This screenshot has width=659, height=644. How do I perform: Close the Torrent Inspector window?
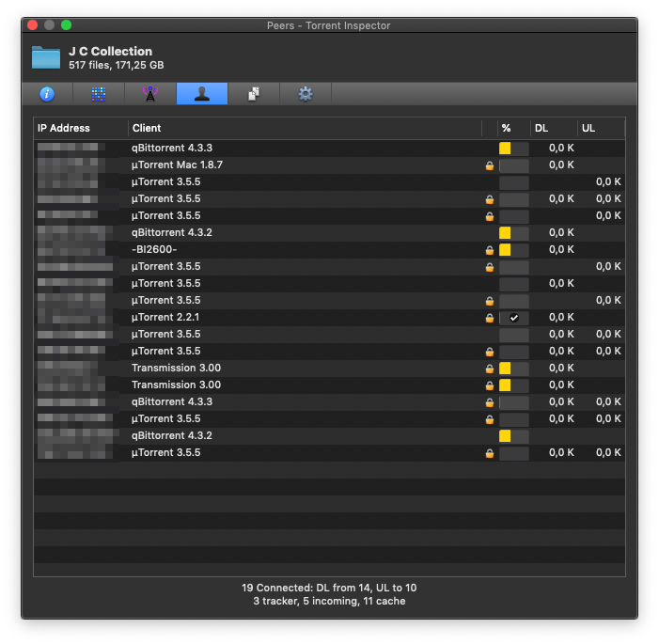pos(33,25)
